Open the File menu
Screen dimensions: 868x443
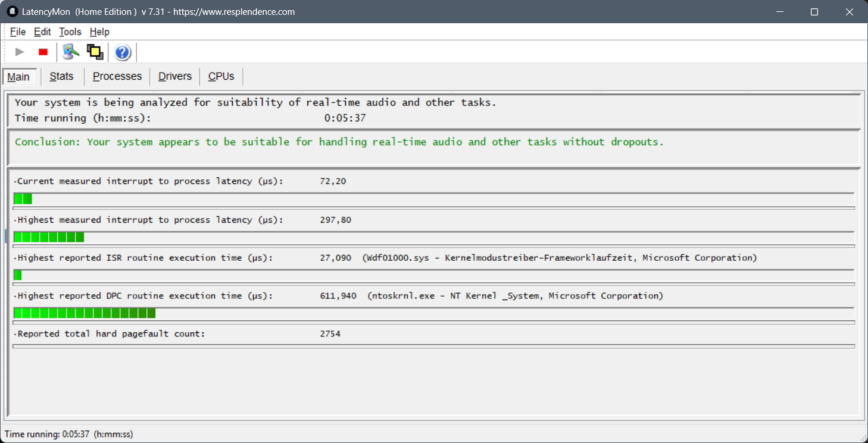(x=18, y=32)
